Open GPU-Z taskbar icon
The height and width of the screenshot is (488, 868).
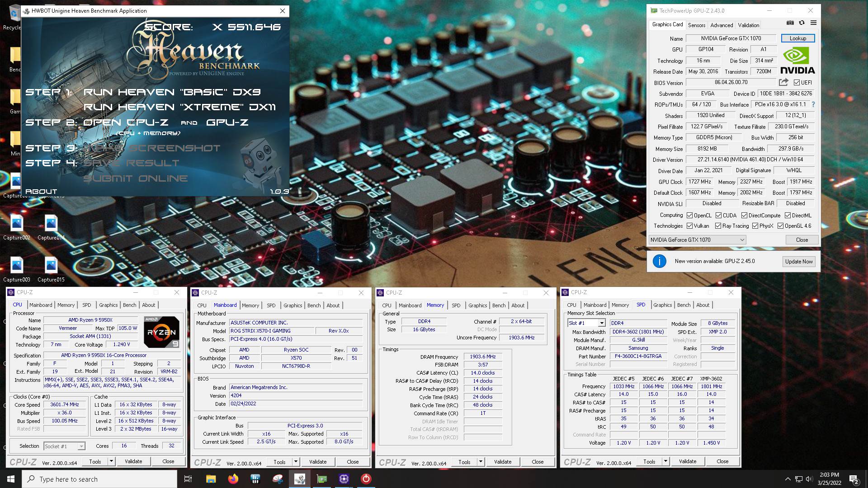321,479
